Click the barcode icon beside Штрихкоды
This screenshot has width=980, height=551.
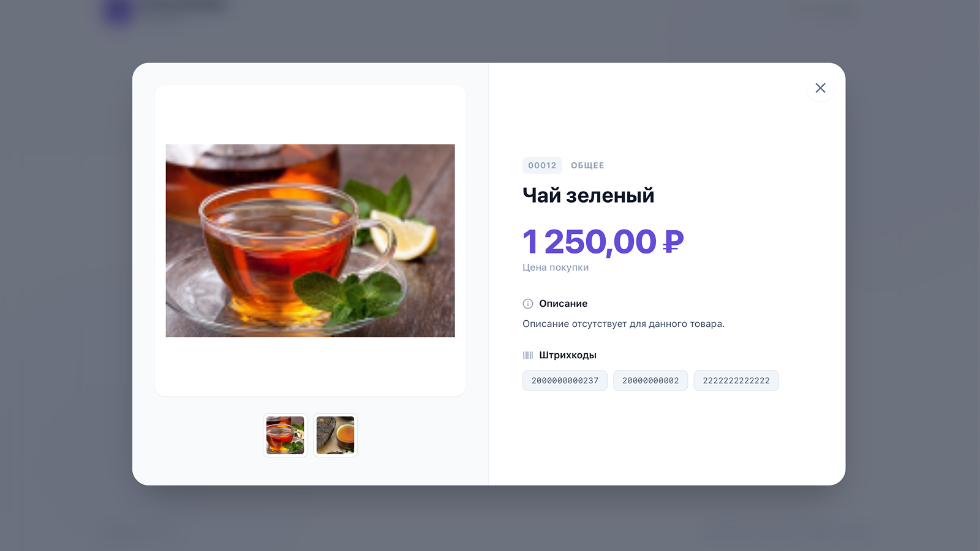(x=527, y=355)
